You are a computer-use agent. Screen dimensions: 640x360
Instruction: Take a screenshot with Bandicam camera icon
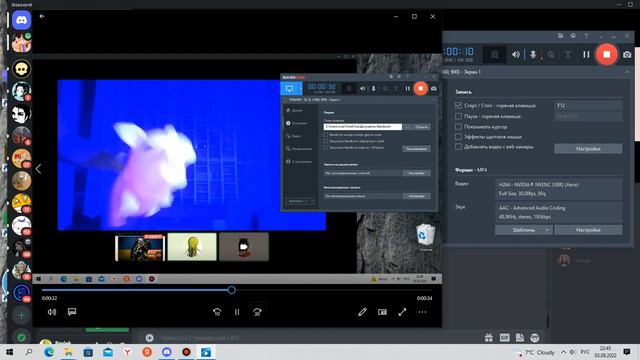pos(627,54)
